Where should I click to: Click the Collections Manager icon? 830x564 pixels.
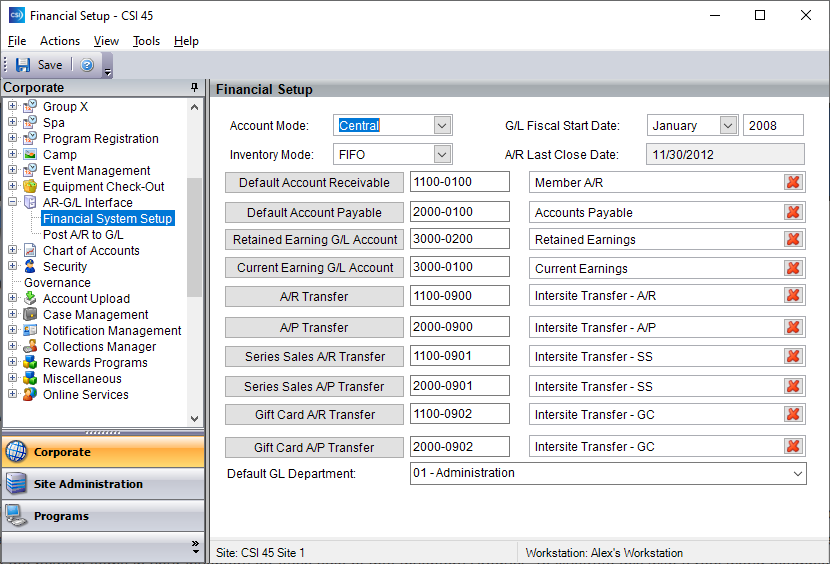coord(30,346)
